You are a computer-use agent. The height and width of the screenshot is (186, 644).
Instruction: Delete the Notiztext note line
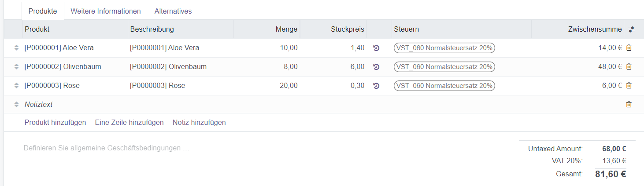click(x=629, y=105)
